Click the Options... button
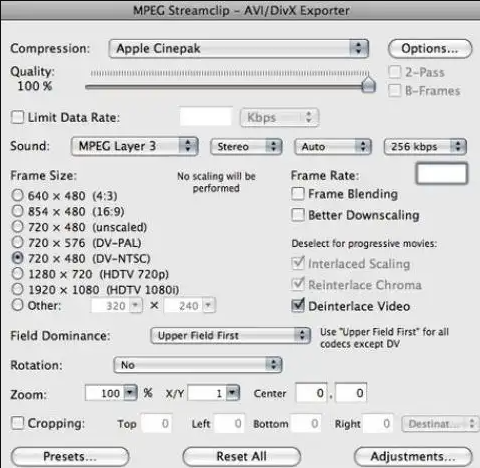 pyautogui.click(x=430, y=49)
